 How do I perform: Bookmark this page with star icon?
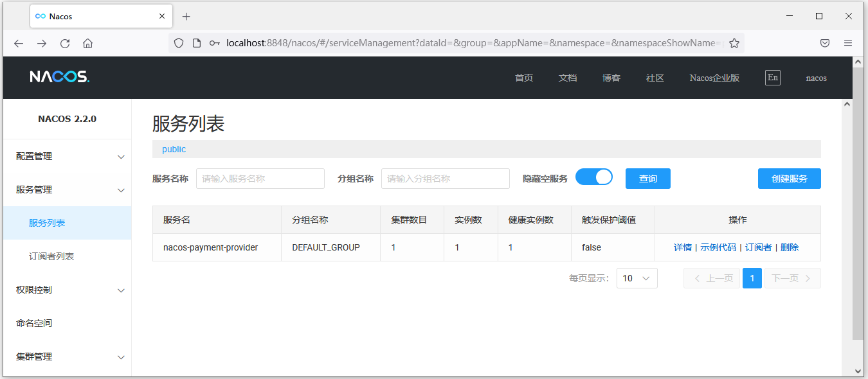(734, 43)
